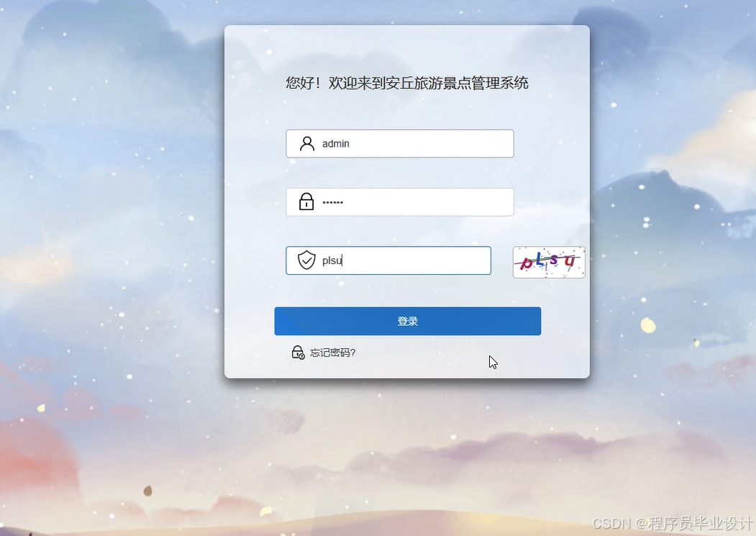Refresh the captcha image showing plsu
Screen dimensions: 756x536
[x=549, y=262]
